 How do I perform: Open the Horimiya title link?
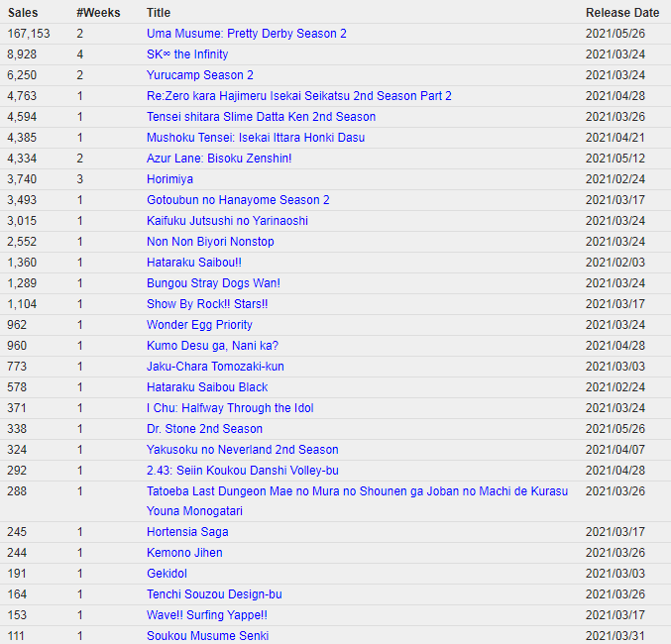click(x=169, y=179)
